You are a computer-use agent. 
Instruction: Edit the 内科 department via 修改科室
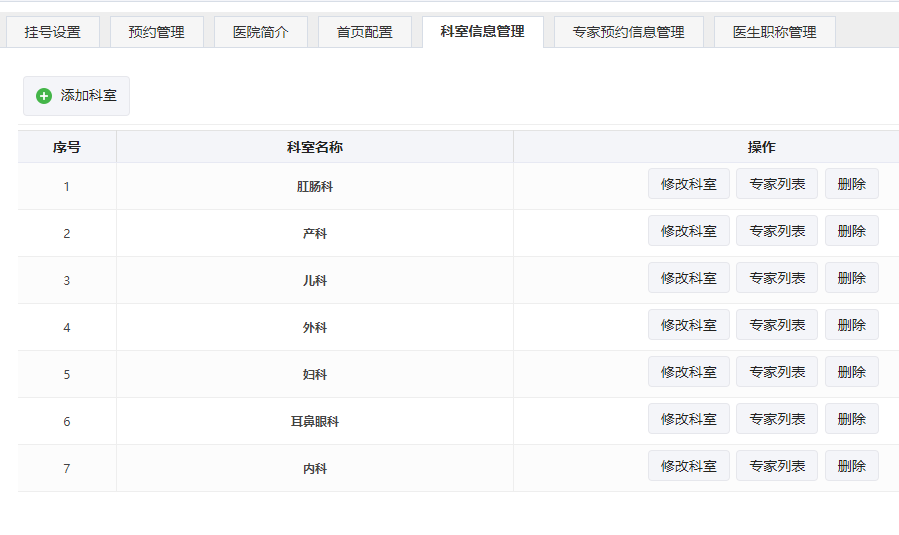[689, 466]
